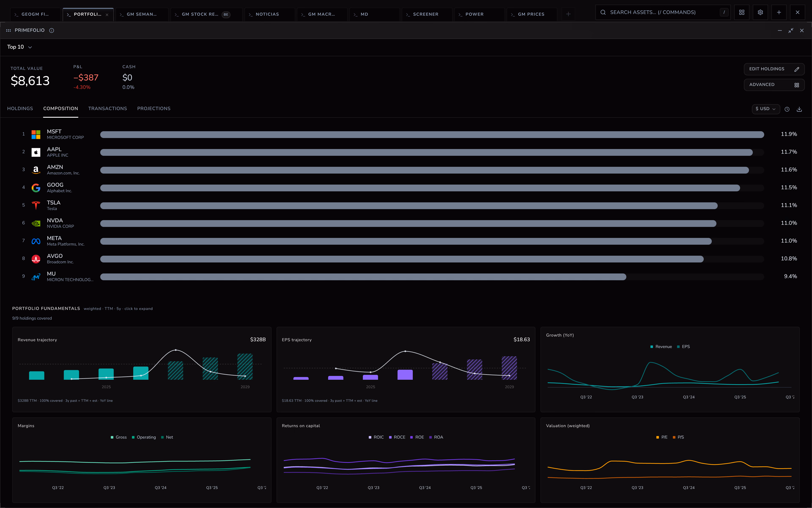
Task: Click the Microsoft logo in MSFT row
Action: point(36,134)
